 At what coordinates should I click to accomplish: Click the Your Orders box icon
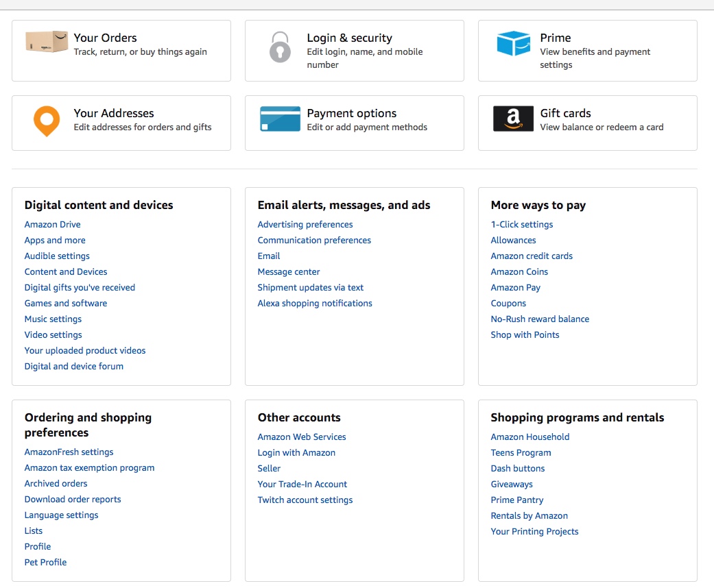tap(47, 41)
